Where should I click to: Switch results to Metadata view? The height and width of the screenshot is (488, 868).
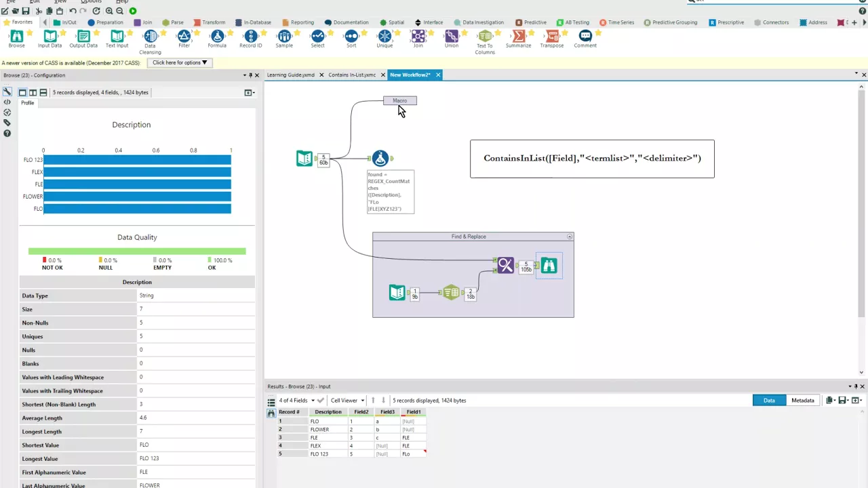(802, 401)
